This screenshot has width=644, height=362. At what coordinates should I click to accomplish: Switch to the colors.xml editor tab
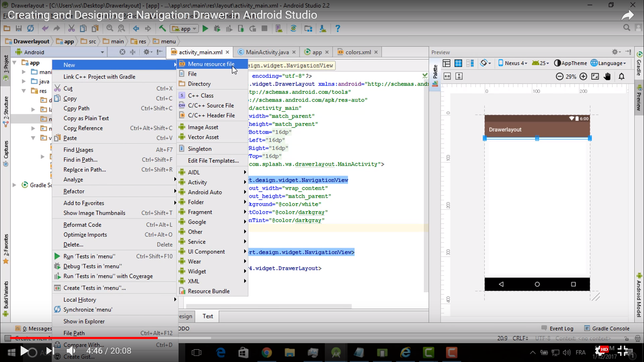pyautogui.click(x=358, y=52)
